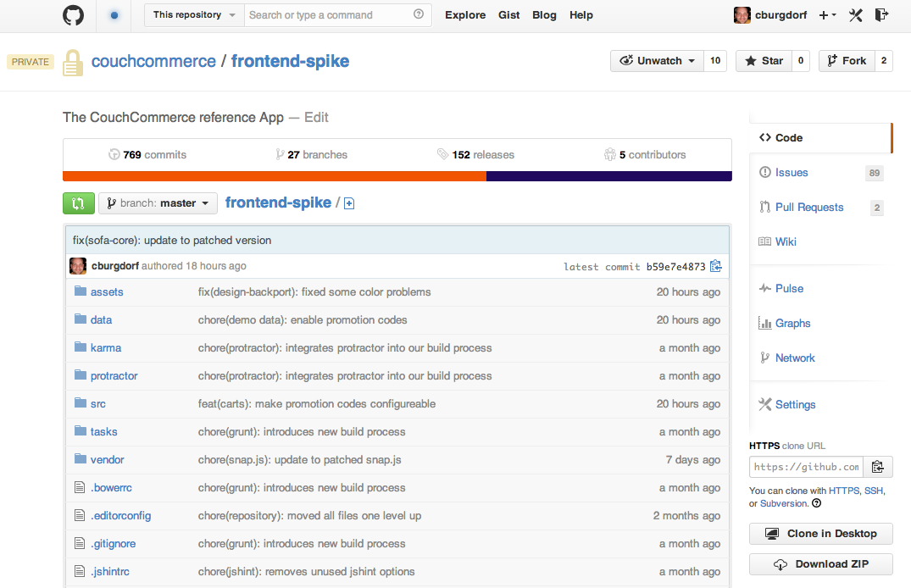Image resolution: width=911 pixels, height=588 pixels.
Task: Open the protractor folder
Action: click(x=114, y=376)
